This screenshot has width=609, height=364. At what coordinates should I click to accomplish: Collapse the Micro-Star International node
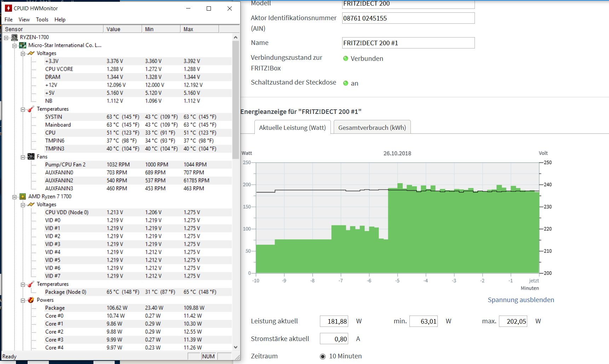pyautogui.click(x=15, y=46)
